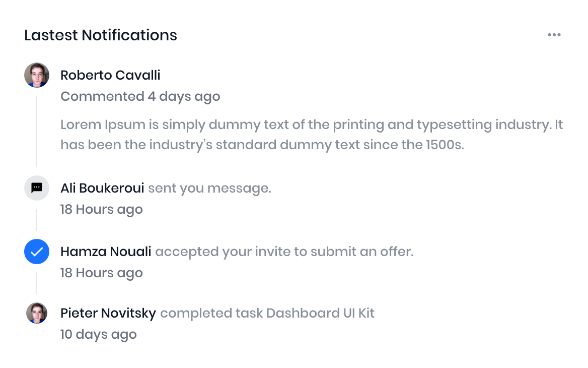Image resolution: width=588 pixels, height=368 pixels.
Task: Click Pieter Novitsky's avatar photo
Action: coord(37,313)
